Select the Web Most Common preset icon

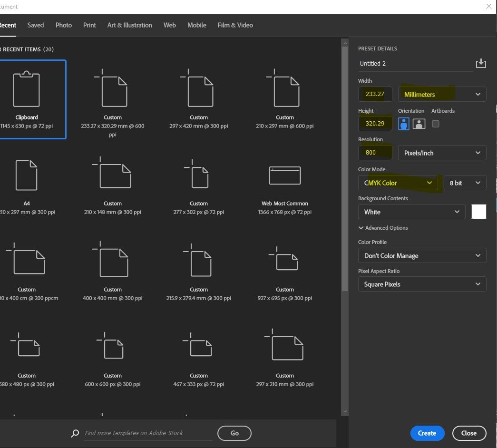284,175
